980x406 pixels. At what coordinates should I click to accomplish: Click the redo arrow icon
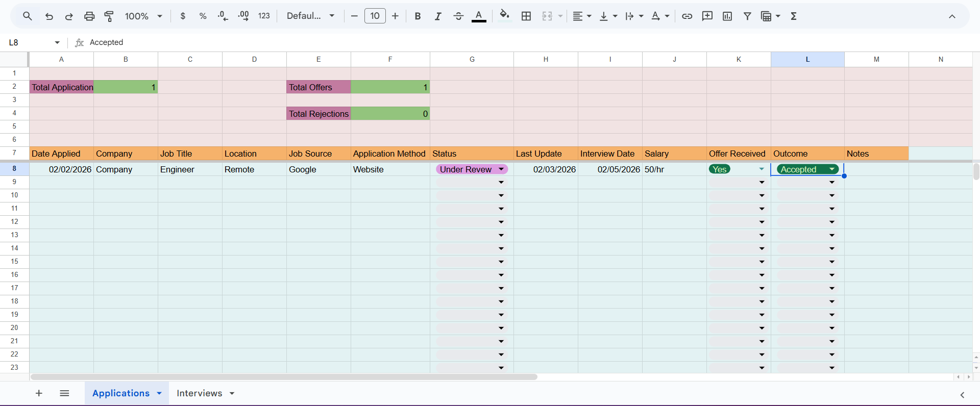[x=69, y=16]
